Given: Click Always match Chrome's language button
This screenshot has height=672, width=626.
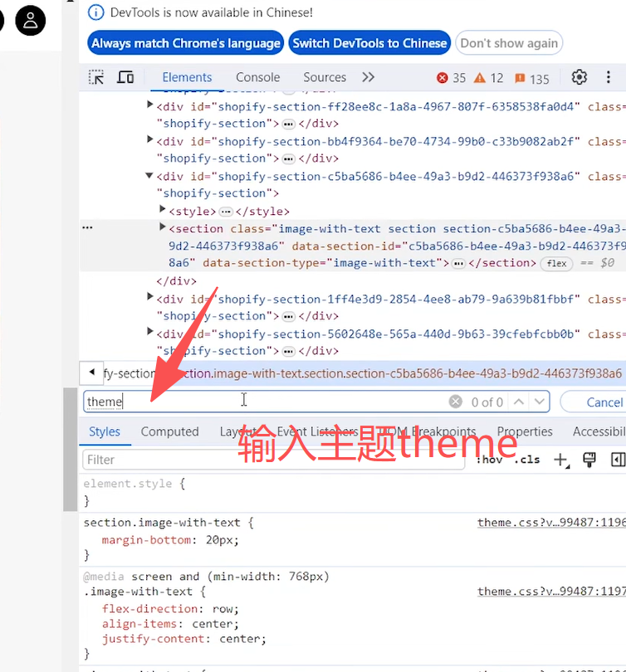Looking at the screenshot, I should (x=186, y=43).
